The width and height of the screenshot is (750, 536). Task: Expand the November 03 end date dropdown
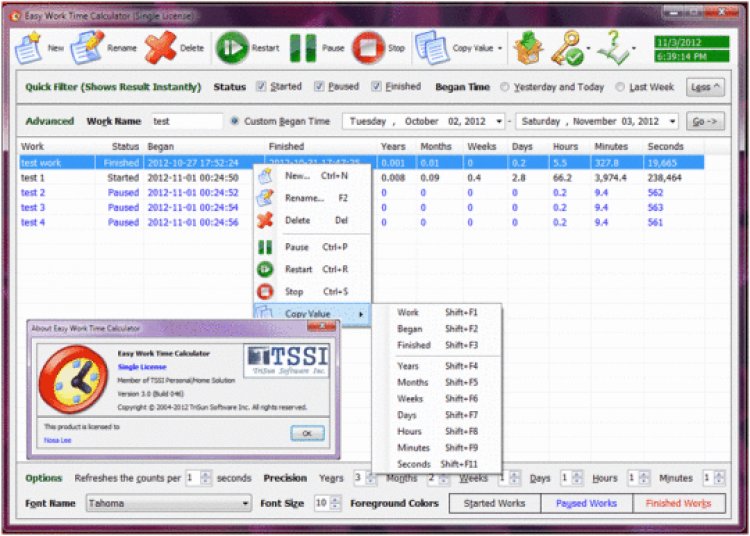672,121
